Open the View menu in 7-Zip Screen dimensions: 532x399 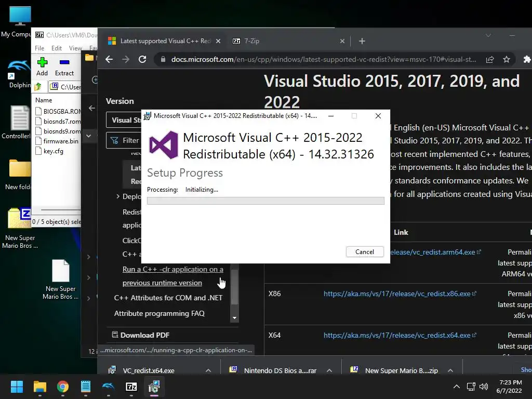click(x=75, y=48)
